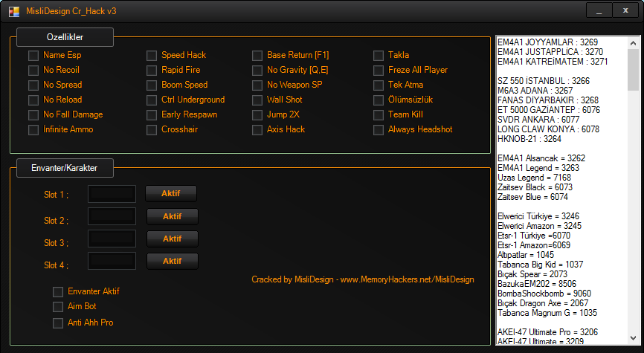Toggle No Weapon SP
644x353 pixels.
point(257,85)
